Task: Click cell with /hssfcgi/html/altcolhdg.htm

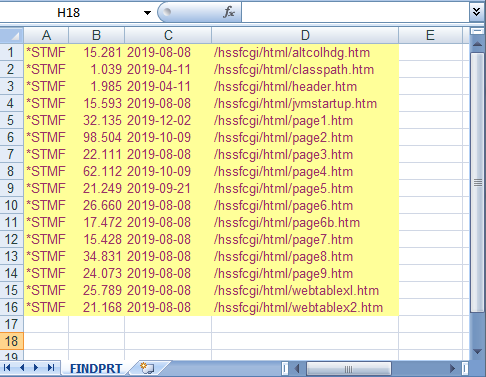Action: [x=305, y=52]
